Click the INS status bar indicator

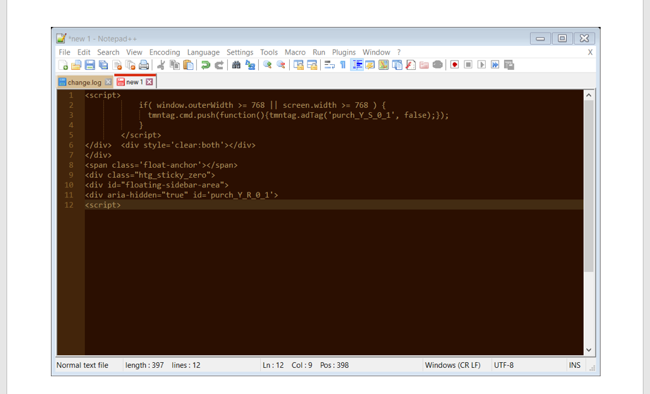point(574,365)
